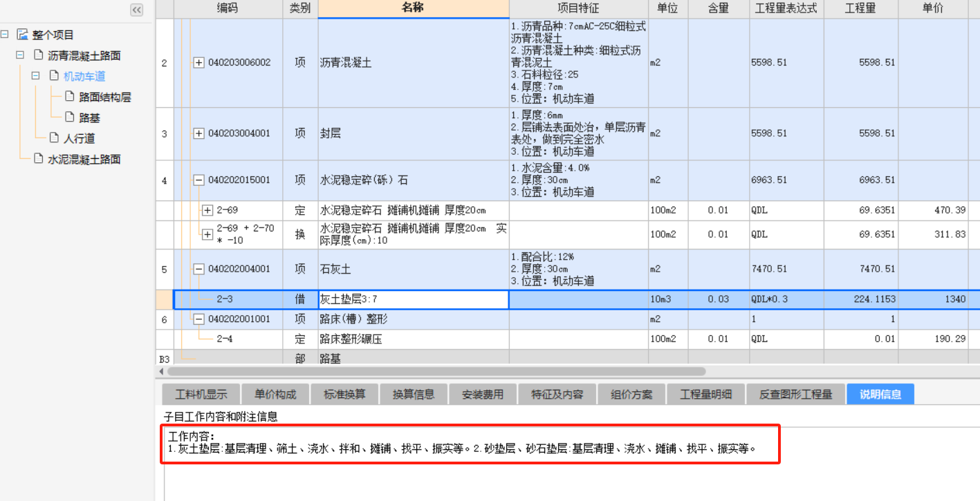Expand the 2-69 + 2-70 * -10 row

point(207,234)
